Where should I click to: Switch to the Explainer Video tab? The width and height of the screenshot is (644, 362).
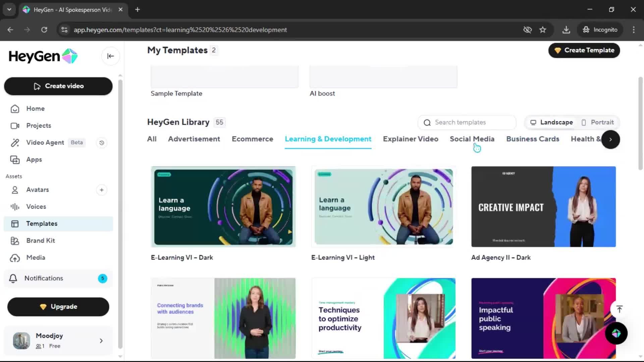click(410, 139)
